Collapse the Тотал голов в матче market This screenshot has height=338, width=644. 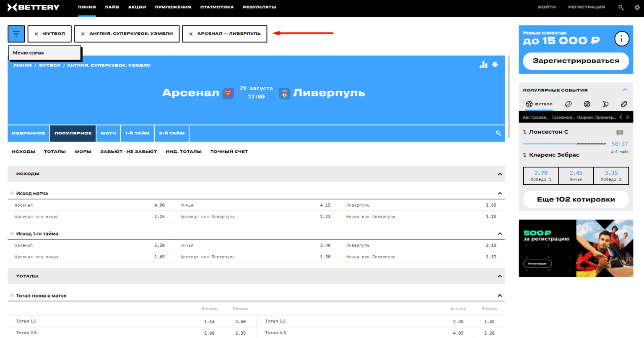click(499, 296)
